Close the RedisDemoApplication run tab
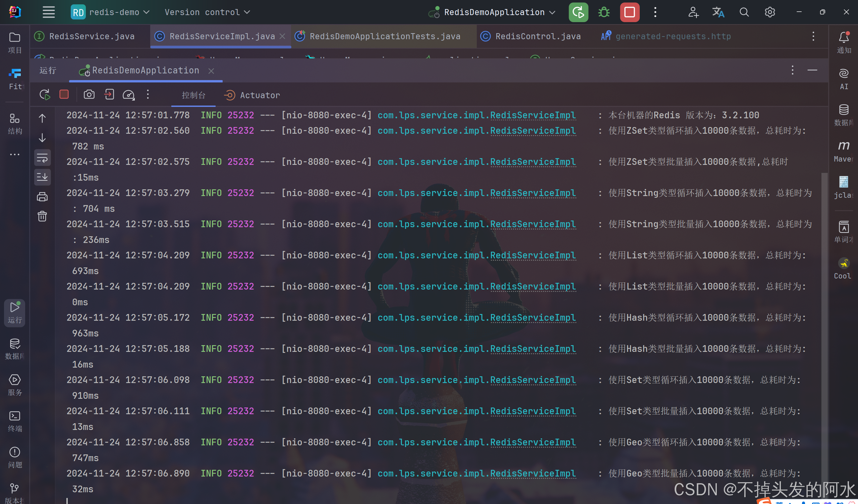 (211, 71)
